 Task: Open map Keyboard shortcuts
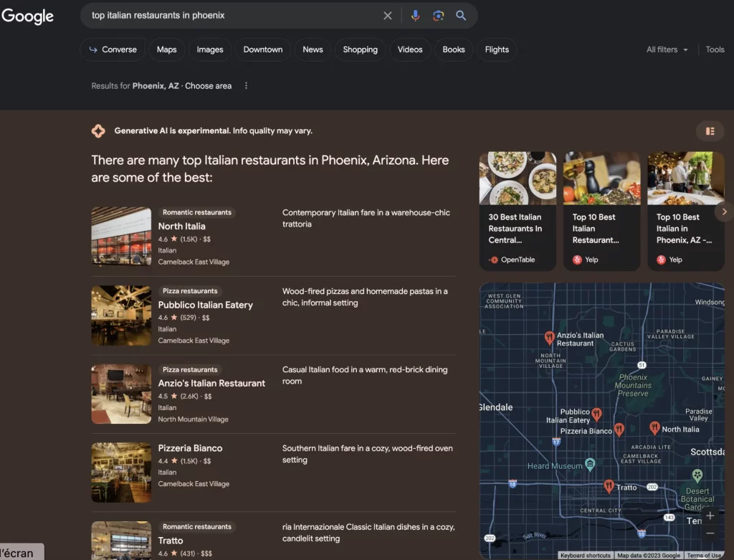[x=586, y=555]
